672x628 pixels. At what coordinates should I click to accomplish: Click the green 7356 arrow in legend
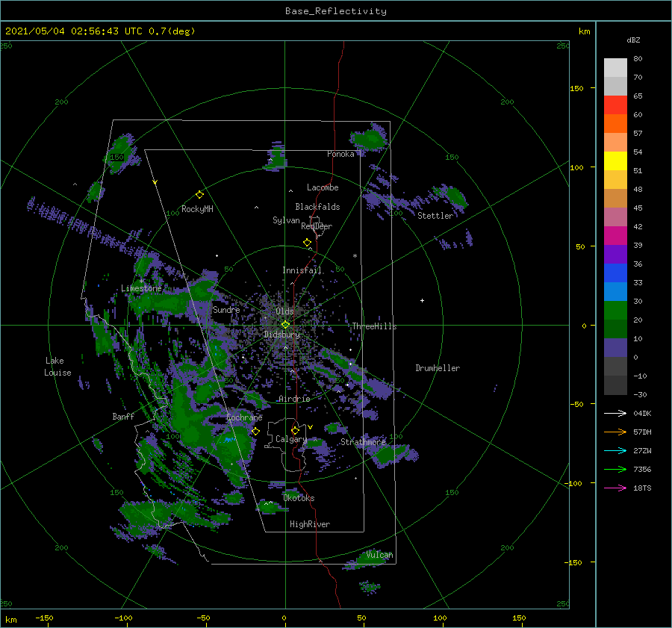(615, 470)
